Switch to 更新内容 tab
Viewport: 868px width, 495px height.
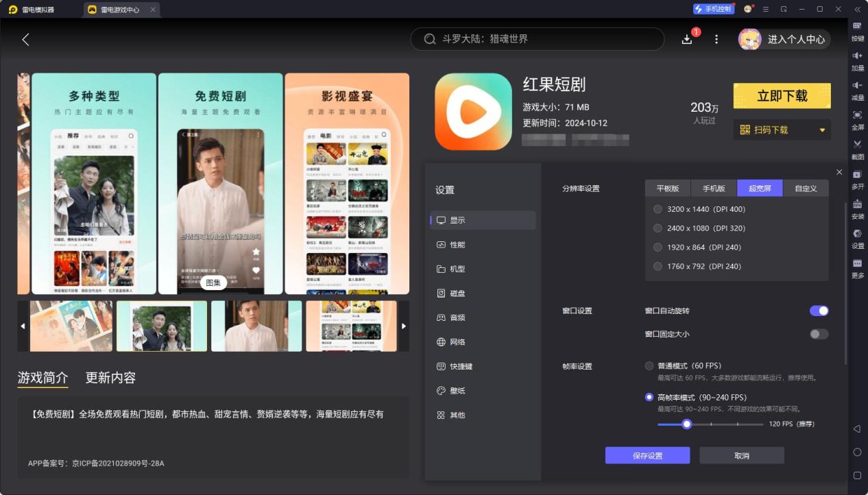(110, 378)
